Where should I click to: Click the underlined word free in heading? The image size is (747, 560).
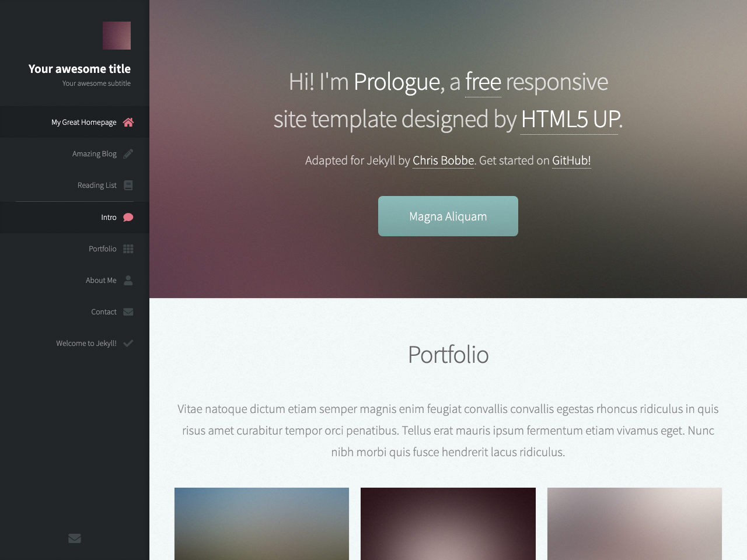pos(483,82)
